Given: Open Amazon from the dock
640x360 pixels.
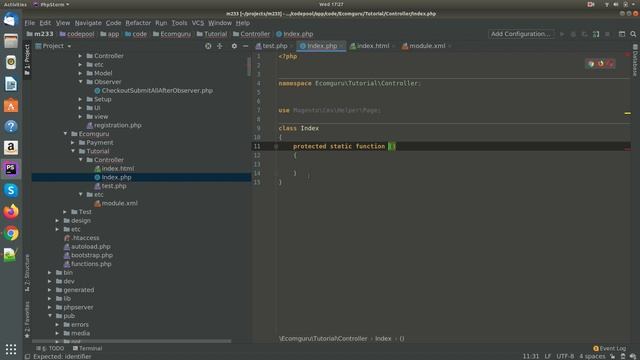Looking at the screenshot, I should [x=11, y=148].
